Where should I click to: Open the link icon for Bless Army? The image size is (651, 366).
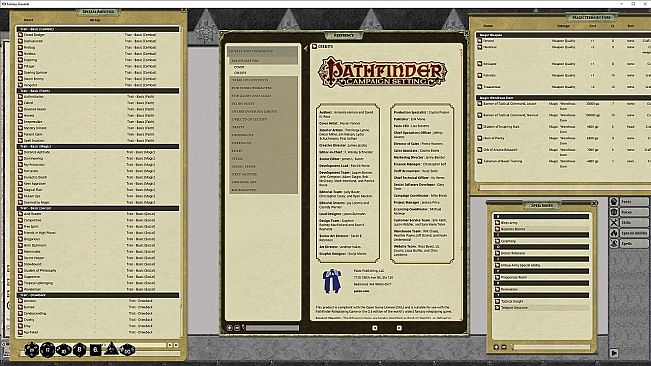497,223
